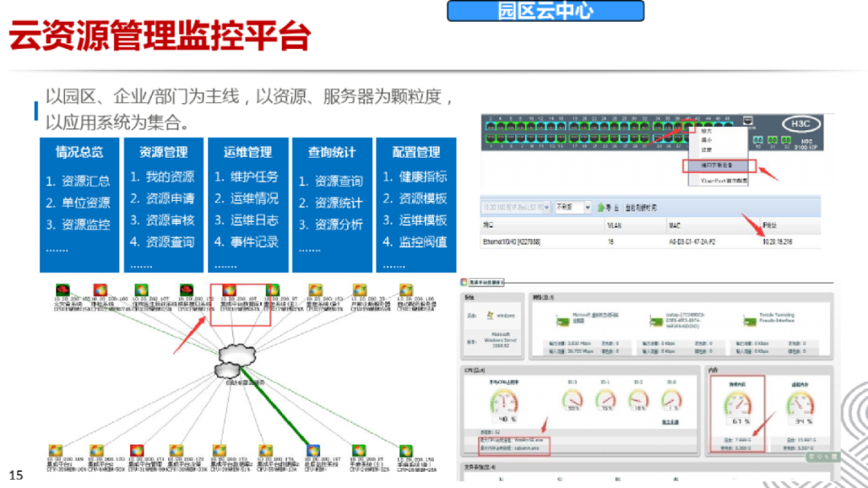868x488 pixels.
Task: Click 放大 in the switch context menu
Action: (x=706, y=131)
